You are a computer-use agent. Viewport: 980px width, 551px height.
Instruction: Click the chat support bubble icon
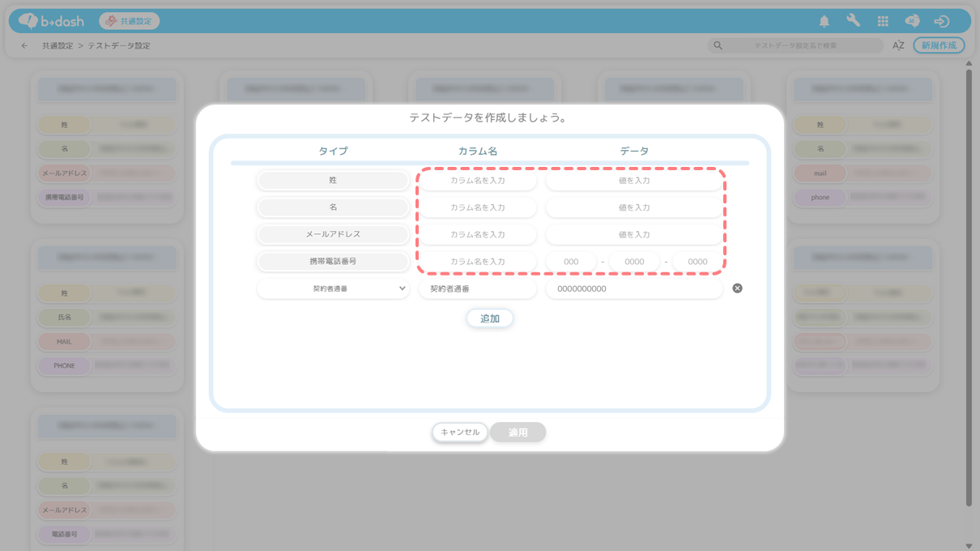[912, 21]
